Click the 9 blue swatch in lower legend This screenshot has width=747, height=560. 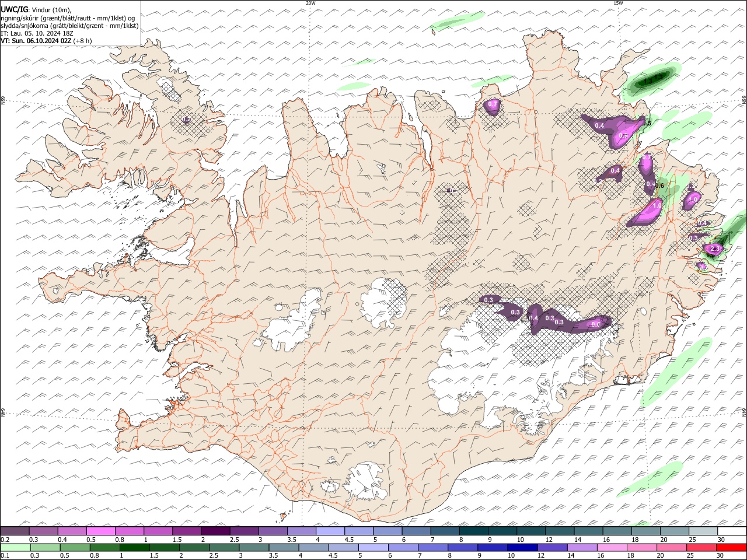point(491,547)
